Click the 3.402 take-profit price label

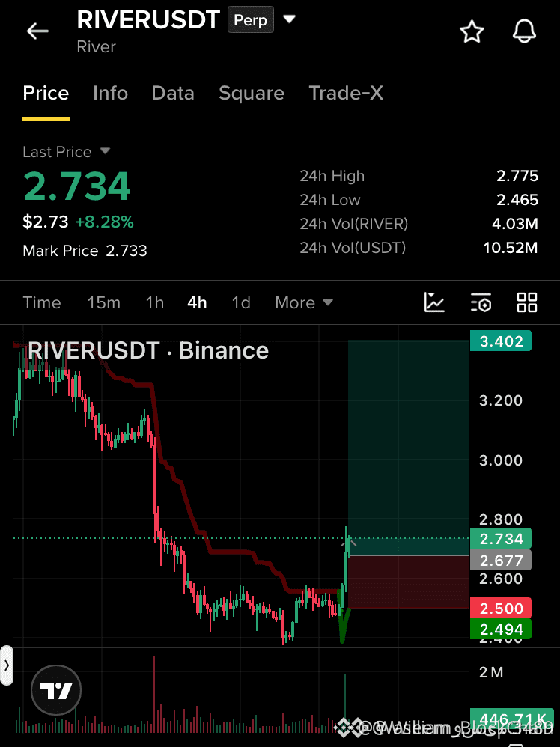(x=501, y=341)
